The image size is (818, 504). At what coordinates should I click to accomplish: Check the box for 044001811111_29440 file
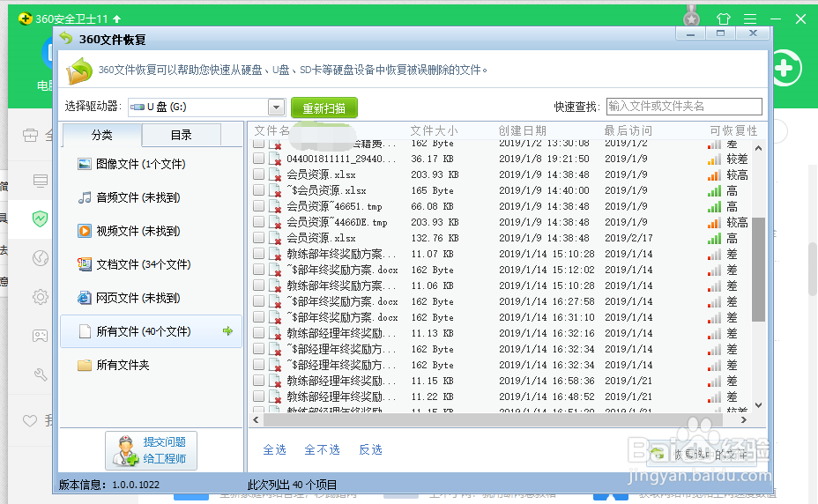(x=258, y=158)
